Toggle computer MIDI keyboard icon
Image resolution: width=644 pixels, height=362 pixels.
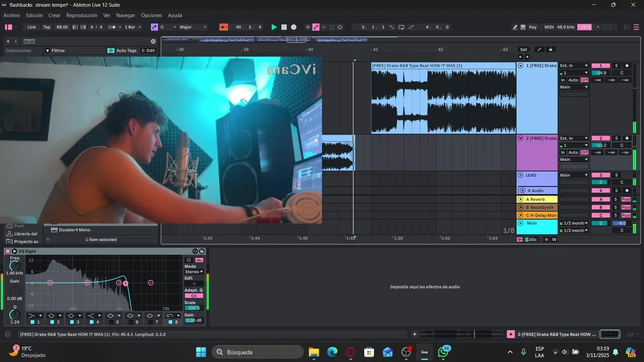pos(523,27)
